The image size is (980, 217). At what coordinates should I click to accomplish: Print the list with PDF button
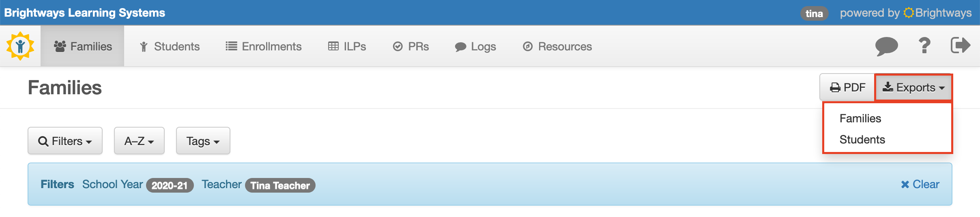(x=847, y=87)
